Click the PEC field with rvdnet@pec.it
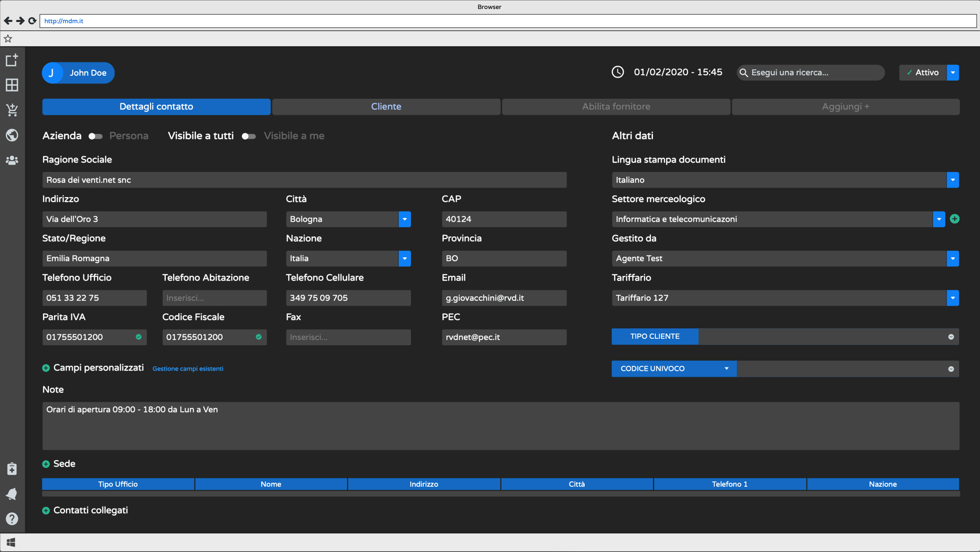 click(504, 337)
